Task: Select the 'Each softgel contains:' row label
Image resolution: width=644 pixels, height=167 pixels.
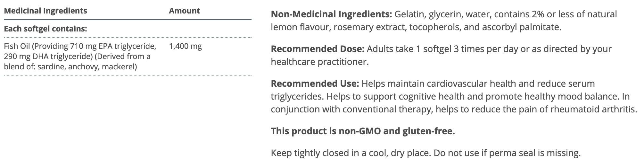Action: 45,29
